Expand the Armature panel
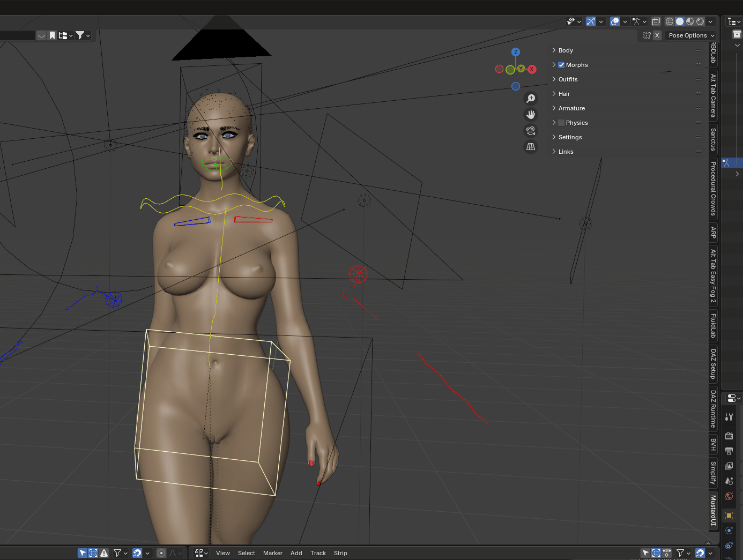The height and width of the screenshot is (560, 743). coord(571,108)
